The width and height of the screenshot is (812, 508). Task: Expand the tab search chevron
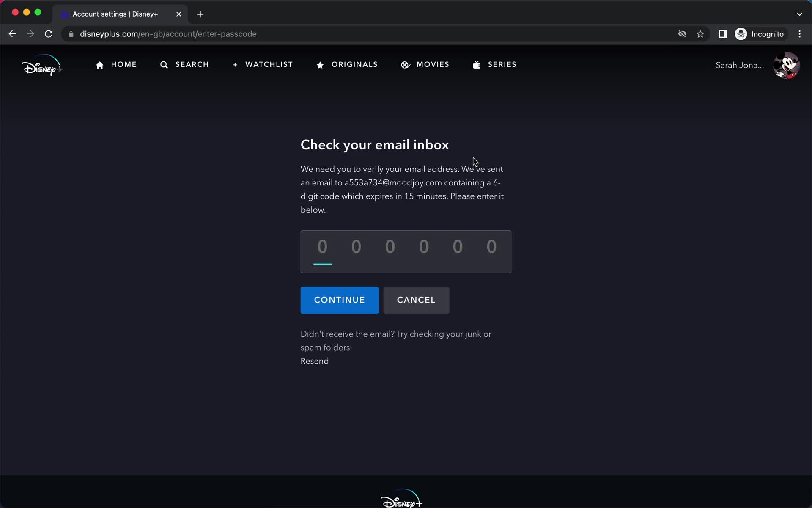click(x=799, y=14)
